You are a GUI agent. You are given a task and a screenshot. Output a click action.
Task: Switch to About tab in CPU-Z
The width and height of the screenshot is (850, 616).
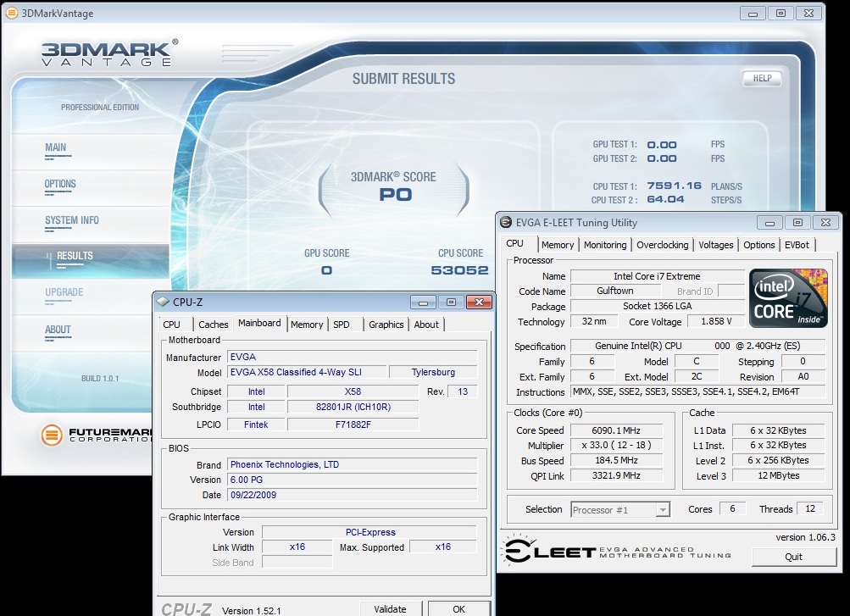[x=426, y=324]
